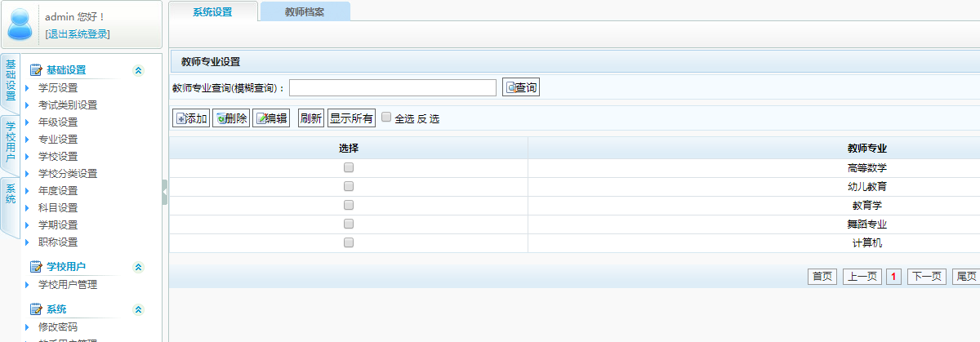Open 科目设置 in the sidebar
980x342 pixels.
tap(58, 208)
